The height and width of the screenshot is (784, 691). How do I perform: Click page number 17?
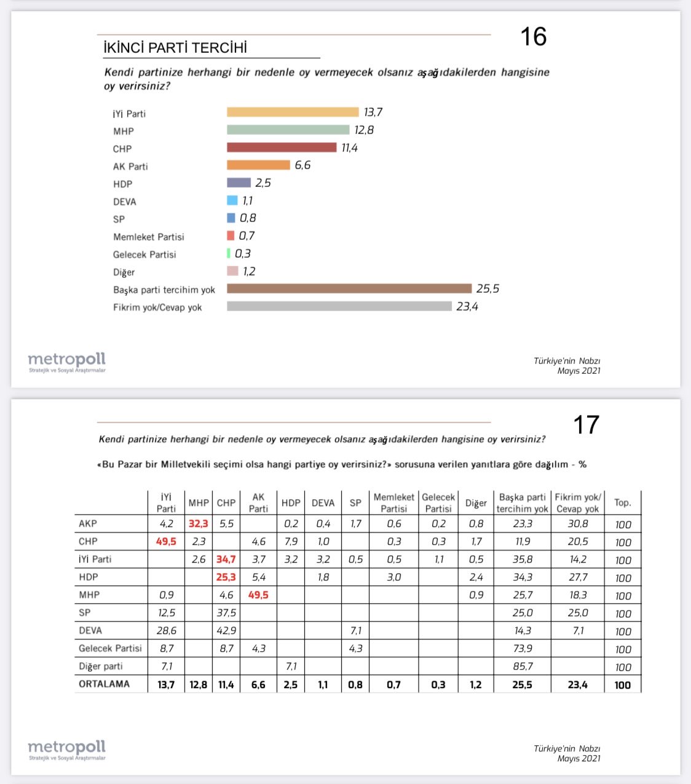[585, 425]
